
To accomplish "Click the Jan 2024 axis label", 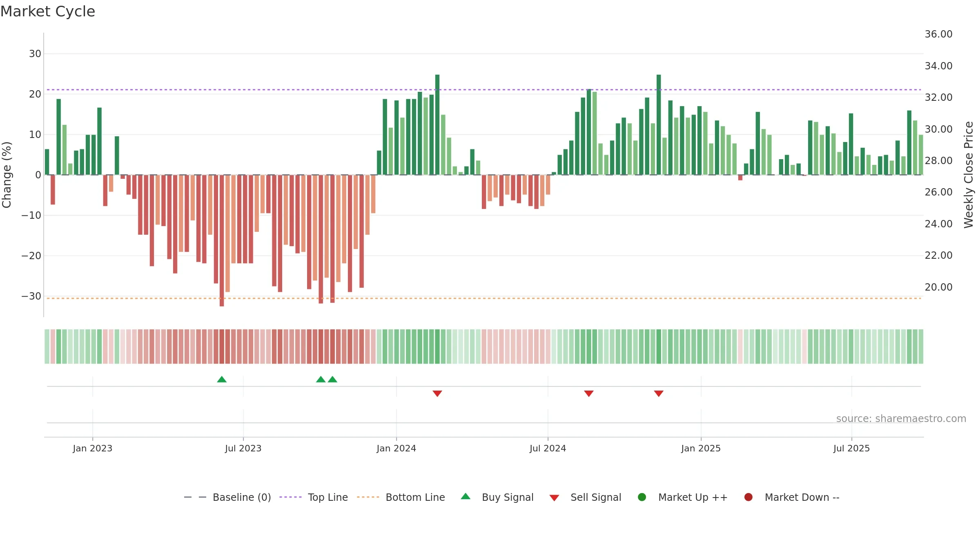I will [x=396, y=448].
